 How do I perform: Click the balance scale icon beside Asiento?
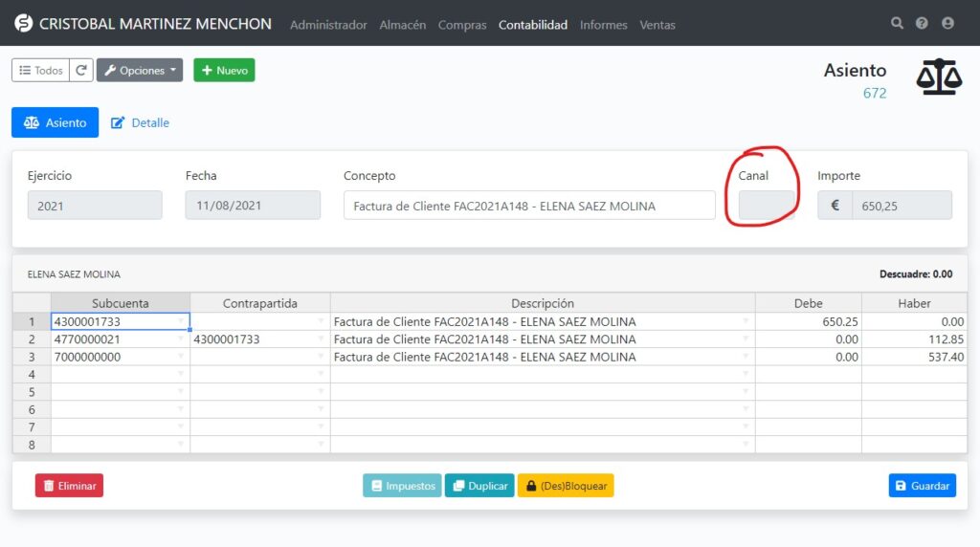pyautogui.click(x=938, y=77)
